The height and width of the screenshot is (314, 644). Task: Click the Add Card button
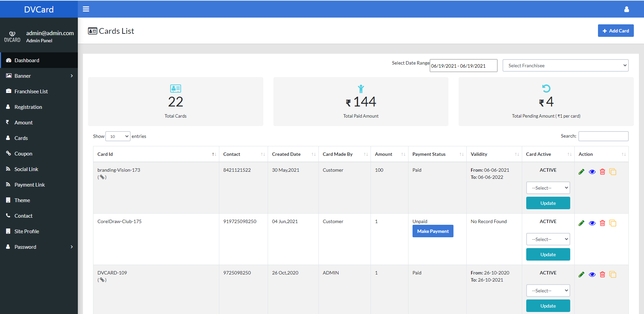click(616, 31)
